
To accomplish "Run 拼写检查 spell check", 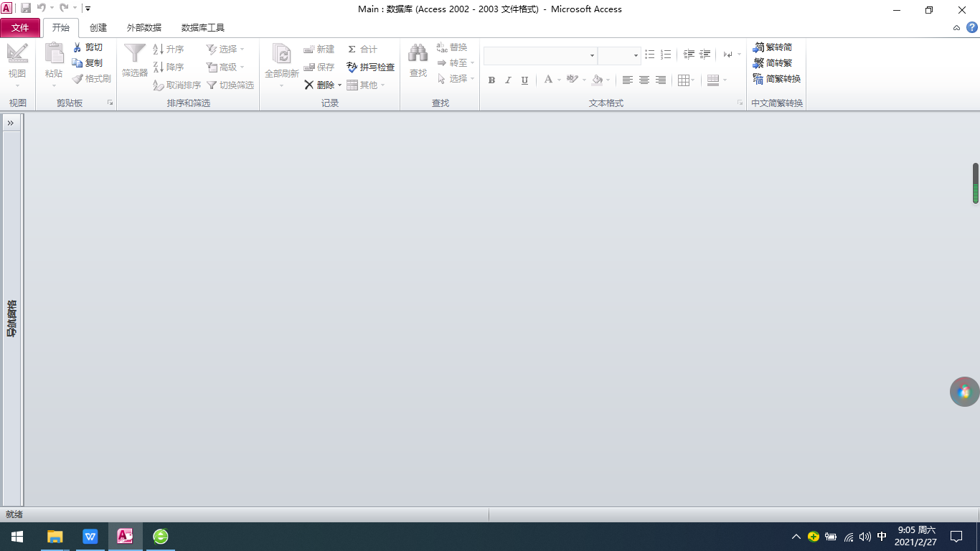I will pos(370,67).
